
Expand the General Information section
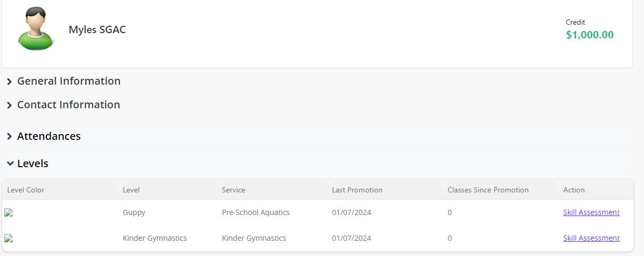coord(68,81)
